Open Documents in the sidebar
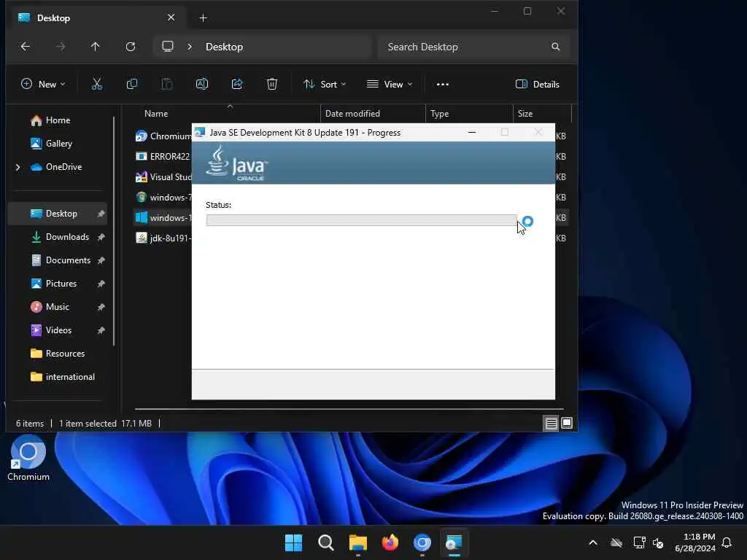The height and width of the screenshot is (560, 747). (x=58, y=260)
